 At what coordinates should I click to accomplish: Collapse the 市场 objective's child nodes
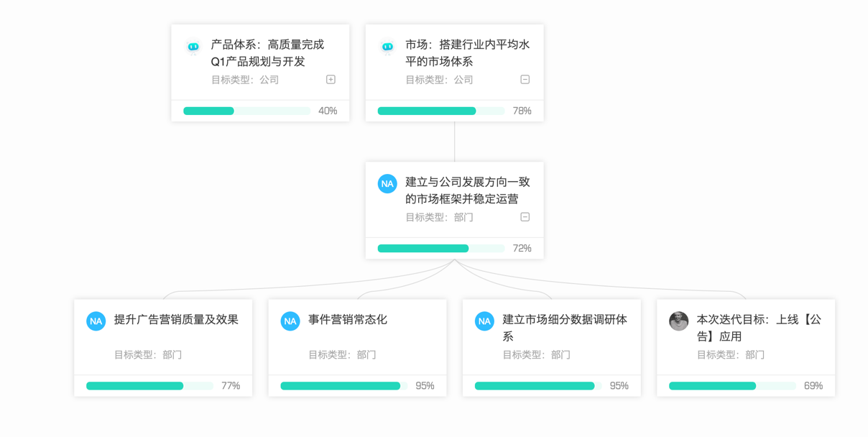(525, 80)
